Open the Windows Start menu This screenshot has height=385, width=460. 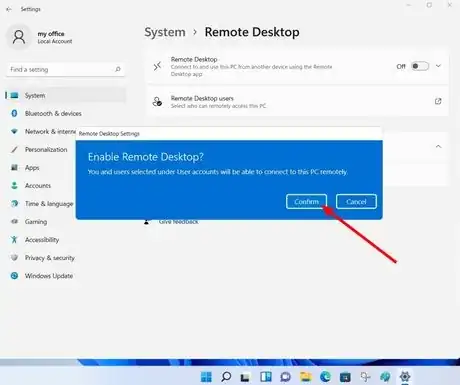(206, 377)
